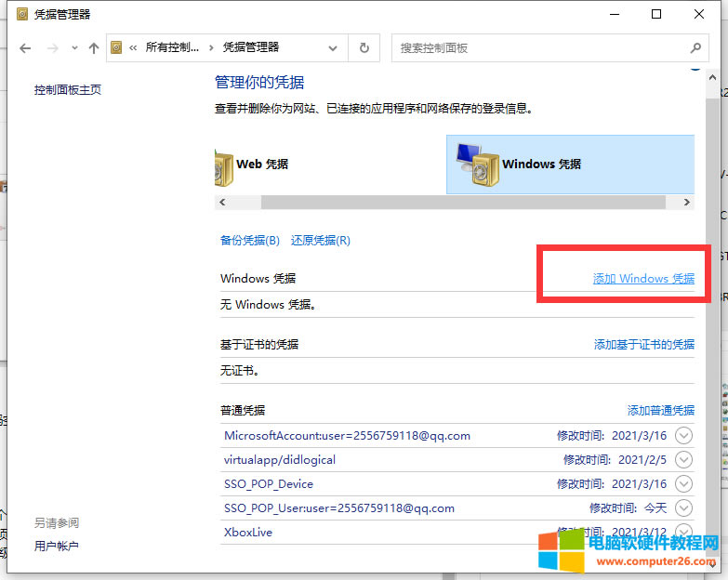Click the address bar credential safe icon
The image size is (728, 580).
point(116,47)
